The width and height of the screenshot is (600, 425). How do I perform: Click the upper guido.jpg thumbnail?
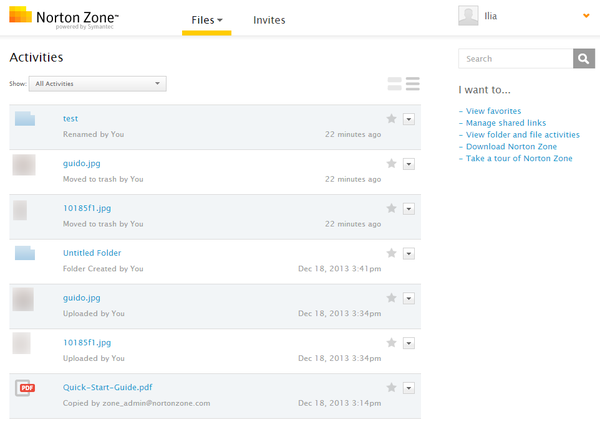pyautogui.click(x=25, y=165)
